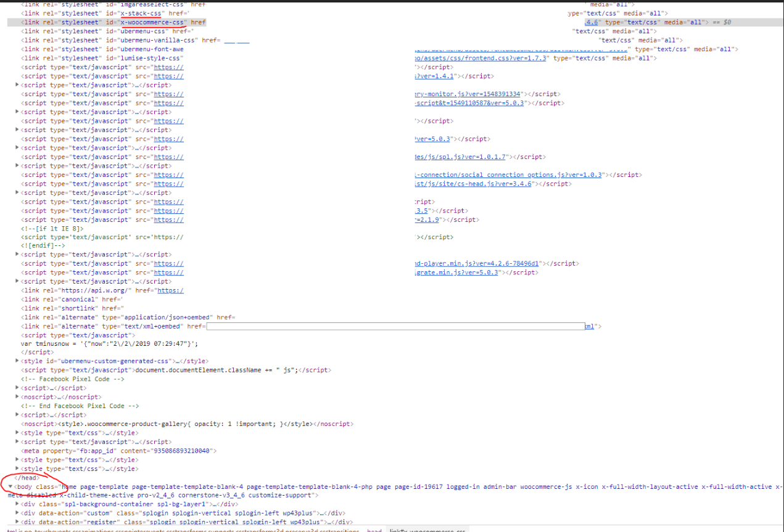Screen dimensions: 784x532
Task: Expand the div with data-action="custom"
Action: point(17,513)
